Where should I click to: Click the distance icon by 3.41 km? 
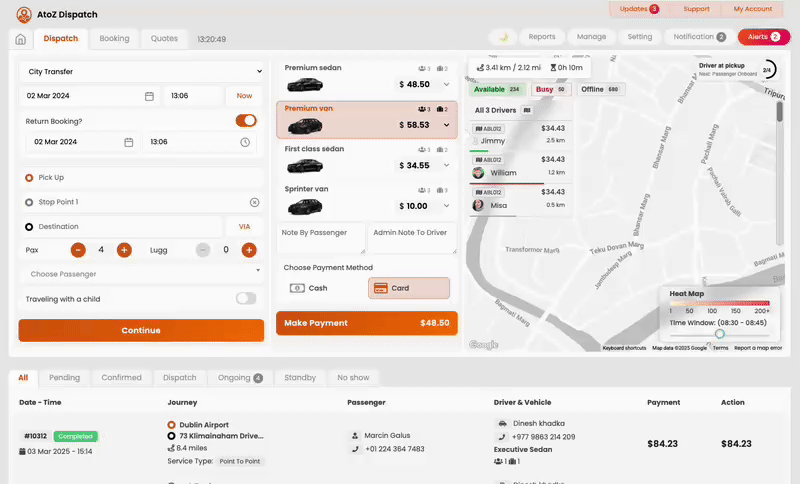pyautogui.click(x=480, y=67)
